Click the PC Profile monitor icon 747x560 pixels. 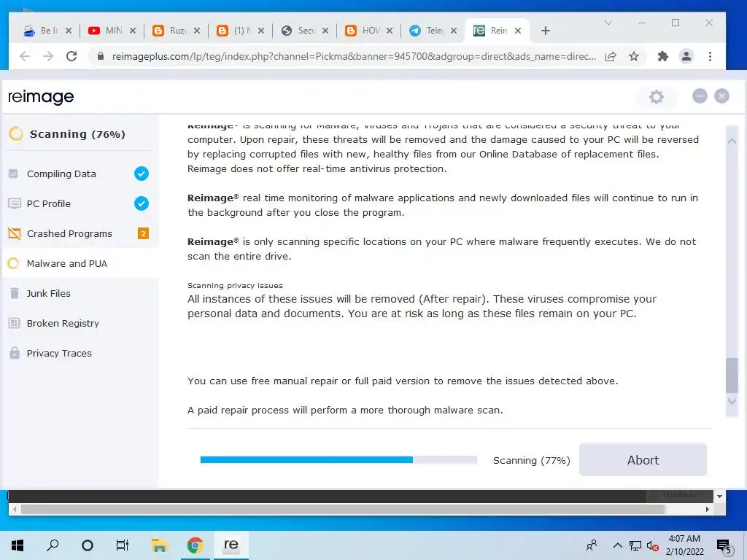coord(15,204)
